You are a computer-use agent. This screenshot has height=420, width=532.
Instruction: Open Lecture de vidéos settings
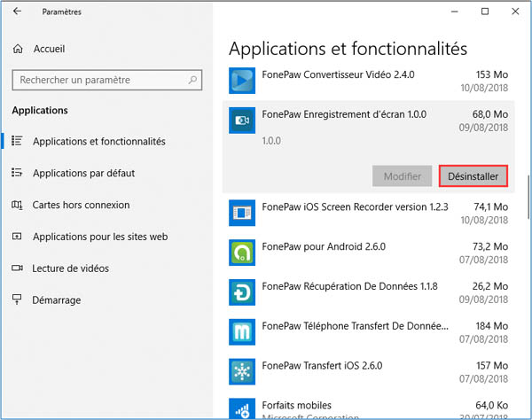(x=71, y=268)
